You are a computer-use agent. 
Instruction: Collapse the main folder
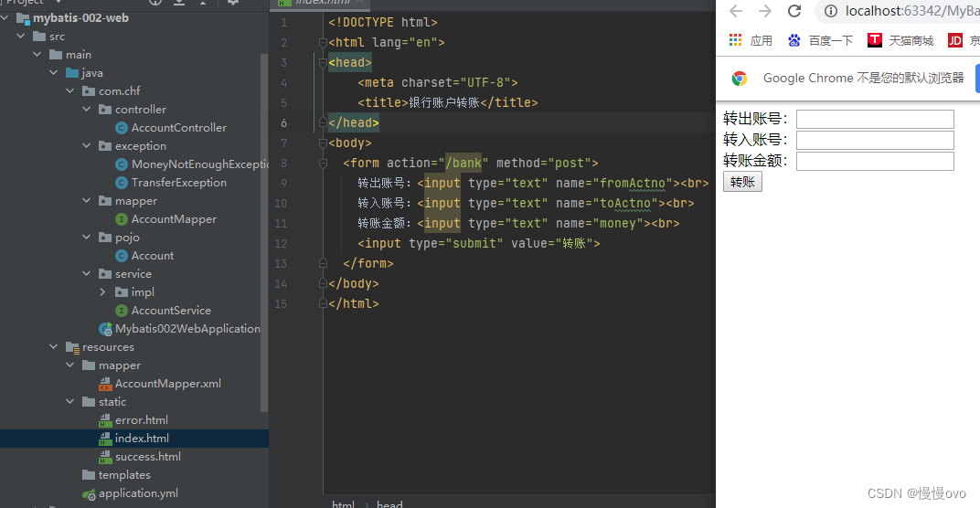click(x=37, y=54)
